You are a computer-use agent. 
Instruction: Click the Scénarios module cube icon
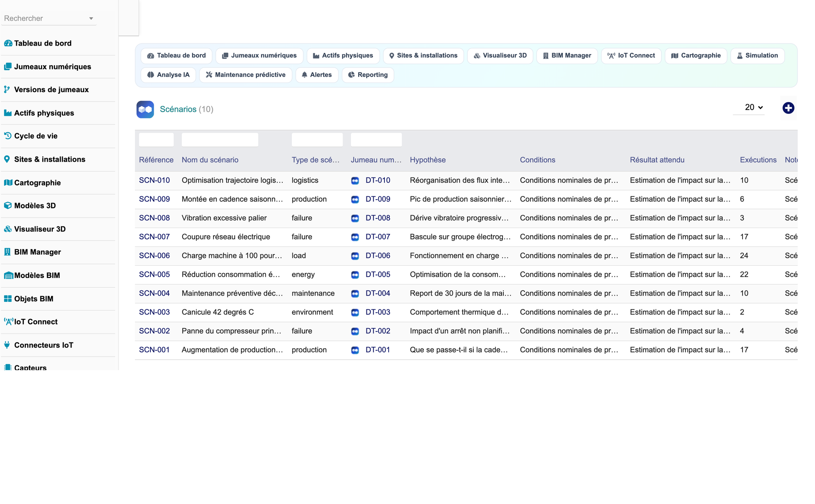pyautogui.click(x=145, y=109)
